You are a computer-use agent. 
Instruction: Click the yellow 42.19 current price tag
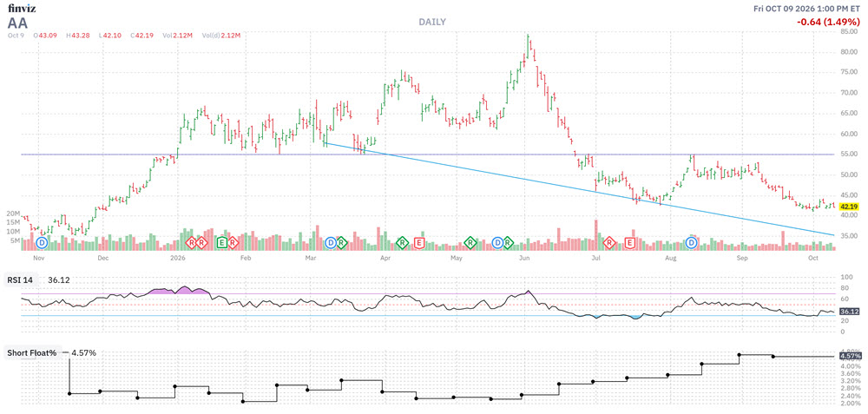[849, 206]
